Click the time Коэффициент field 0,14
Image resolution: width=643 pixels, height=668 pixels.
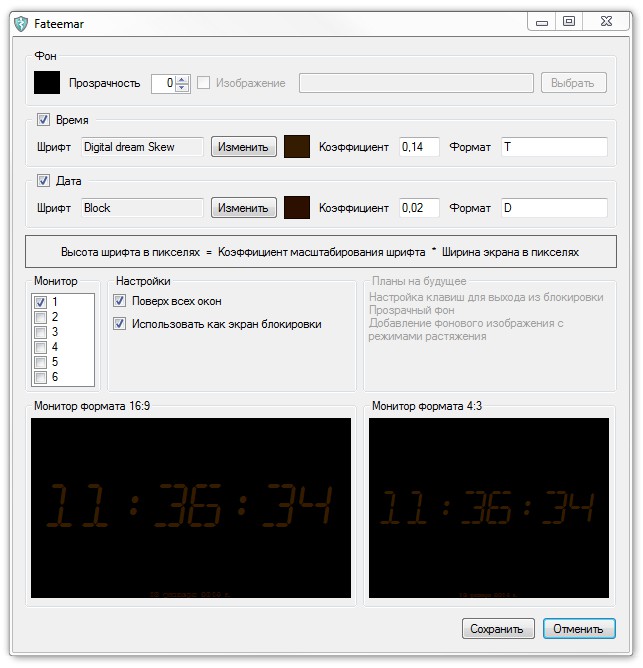click(x=419, y=147)
